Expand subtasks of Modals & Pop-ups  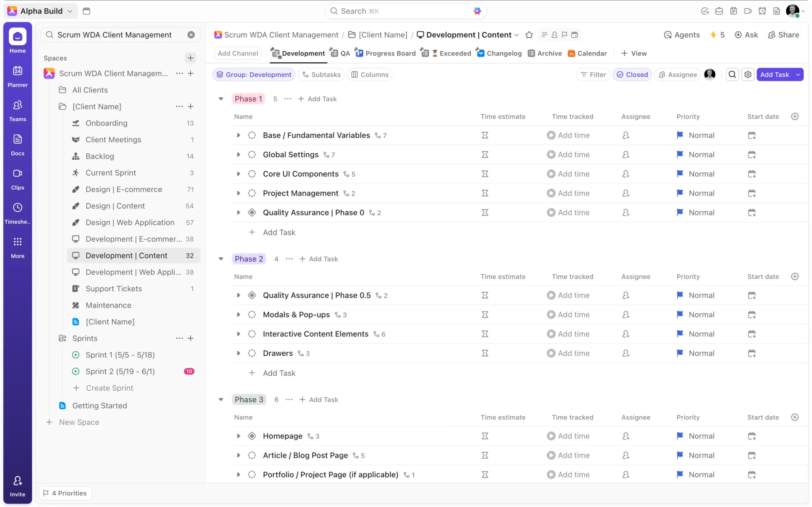pos(238,315)
